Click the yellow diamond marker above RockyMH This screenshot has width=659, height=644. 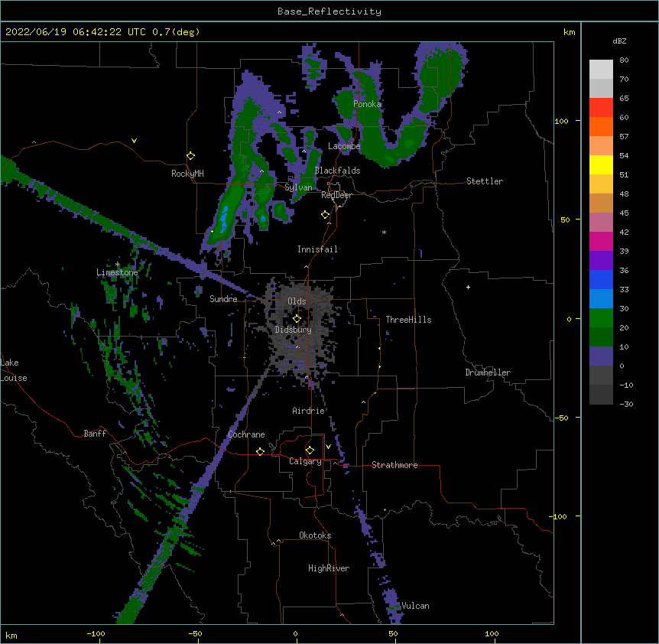tap(191, 156)
